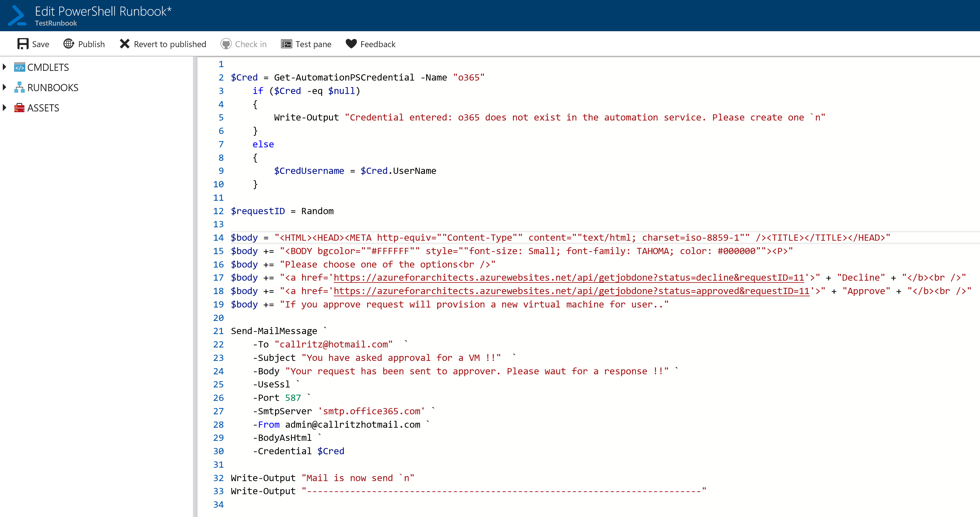Click line number 34 in gutter

(218, 505)
